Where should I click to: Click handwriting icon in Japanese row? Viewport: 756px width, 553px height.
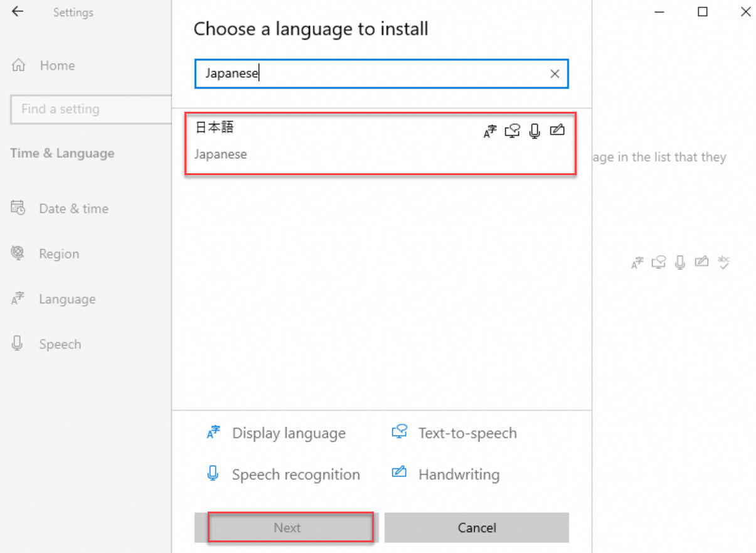click(557, 131)
